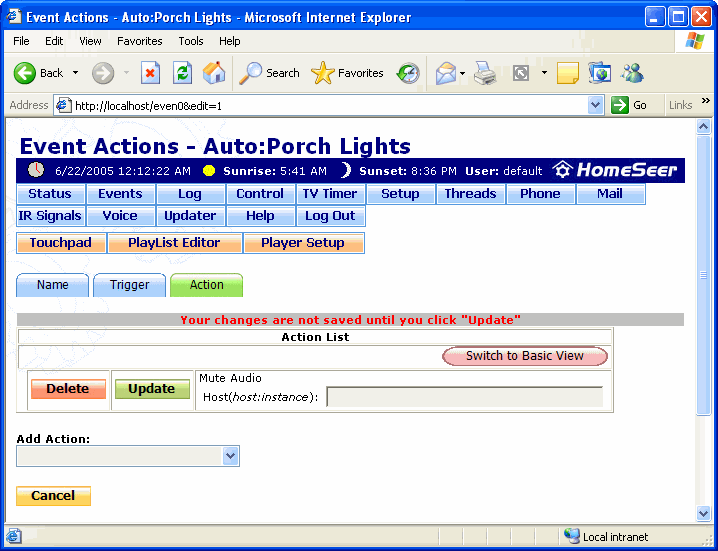Open the Updater page
Viewport: 718px width, 551px height.
click(190, 216)
